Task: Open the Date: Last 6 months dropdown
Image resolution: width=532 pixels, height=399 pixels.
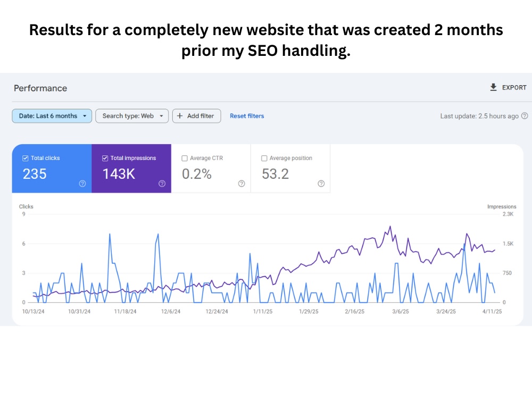Action: point(52,115)
